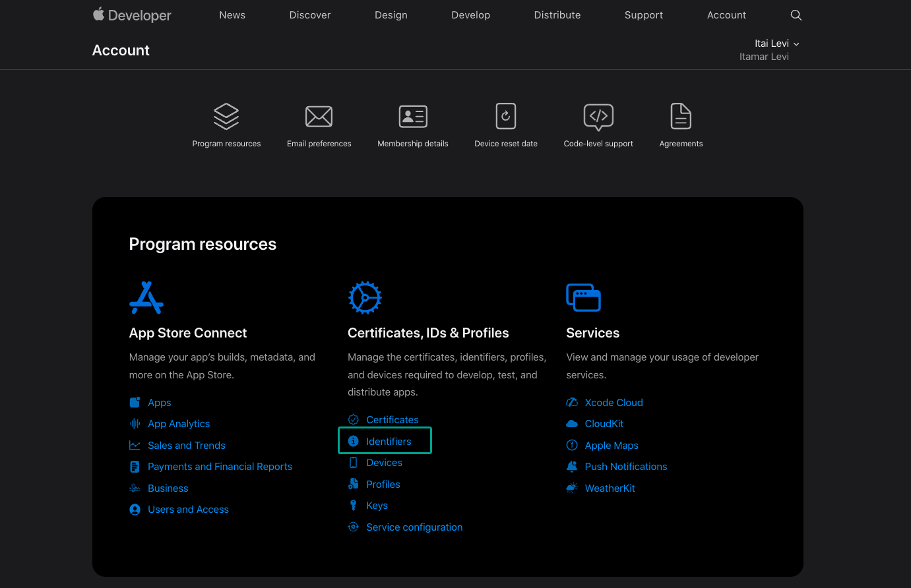
Task: Open the App Analytics link
Action: pos(179,424)
